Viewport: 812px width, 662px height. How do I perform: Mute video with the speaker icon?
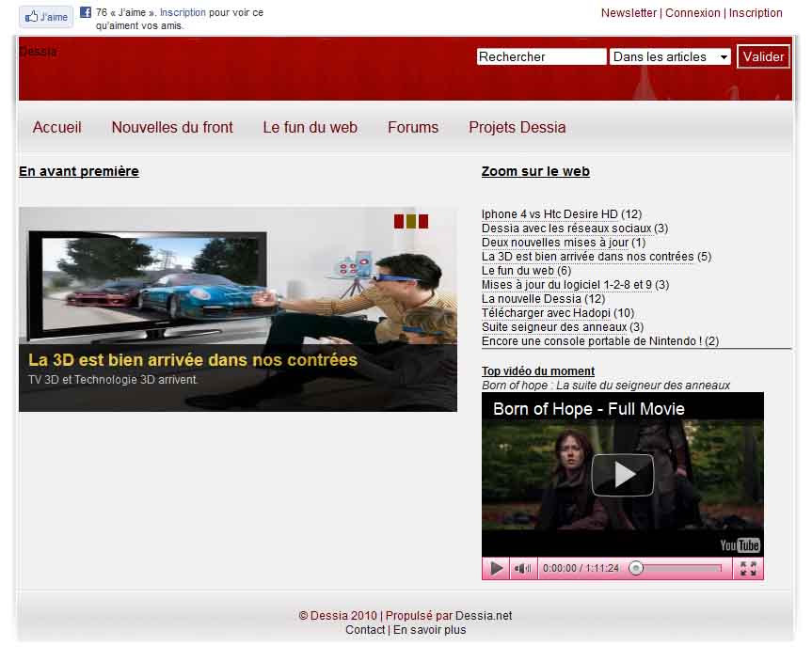click(523, 568)
